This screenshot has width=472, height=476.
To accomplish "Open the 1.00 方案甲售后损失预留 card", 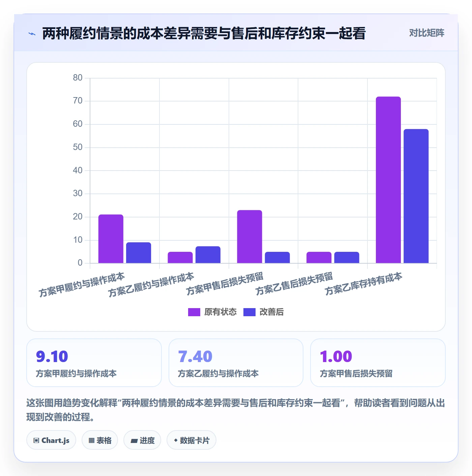I will [378, 363].
